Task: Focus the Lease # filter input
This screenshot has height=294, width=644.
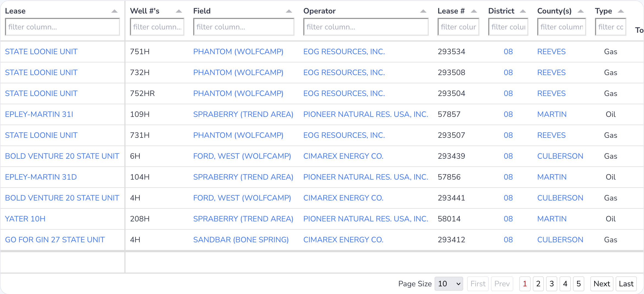Action: coord(459,27)
